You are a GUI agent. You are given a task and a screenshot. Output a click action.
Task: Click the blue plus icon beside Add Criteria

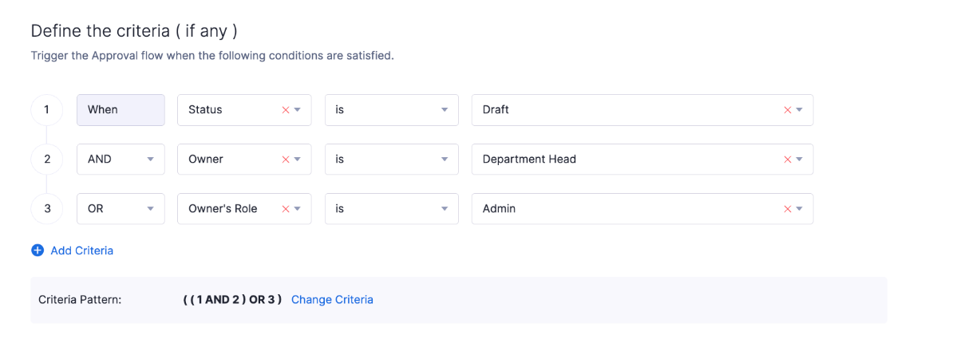38,250
